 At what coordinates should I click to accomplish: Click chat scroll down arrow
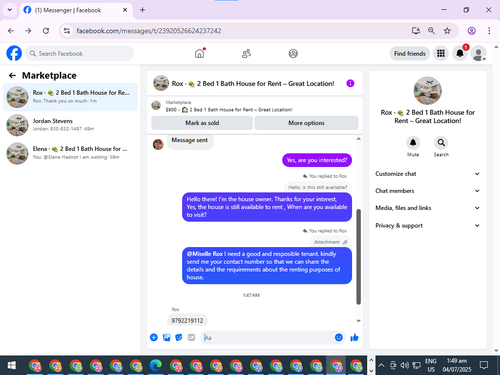[359, 321]
